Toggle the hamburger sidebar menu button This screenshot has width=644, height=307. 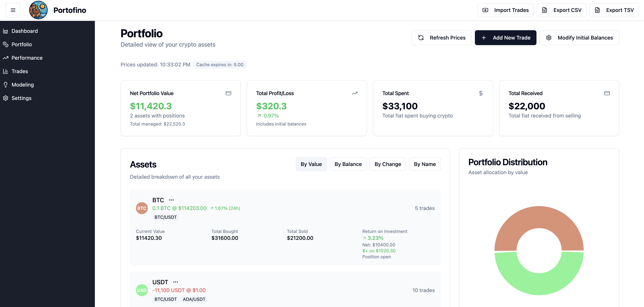(x=13, y=10)
